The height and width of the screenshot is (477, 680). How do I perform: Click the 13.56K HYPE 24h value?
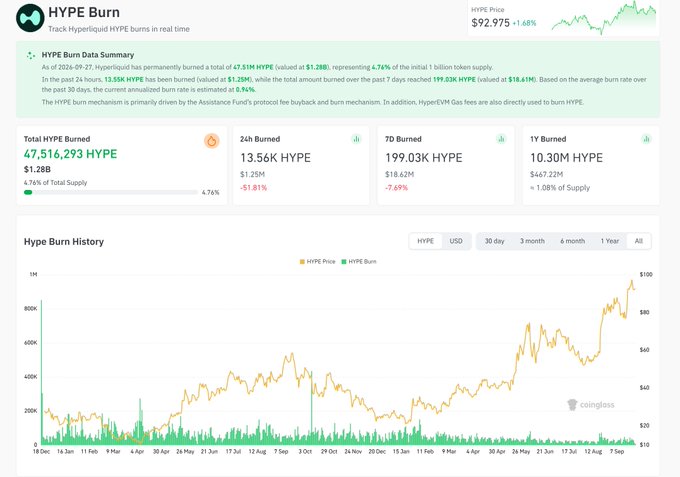coord(275,158)
